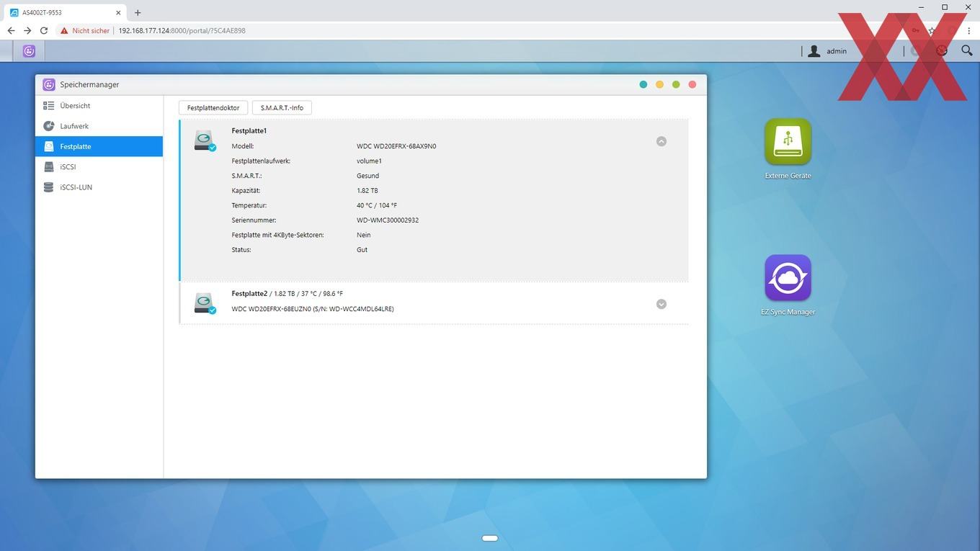This screenshot has width=980, height=551.
Task: Click the Status value Gut
Action: click(362, 250)
